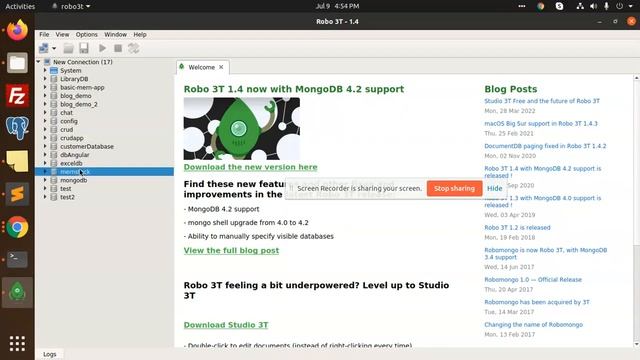Open the Activities overview
The height and width of the screenshot is (360, 640).
[x=20, y=6]
